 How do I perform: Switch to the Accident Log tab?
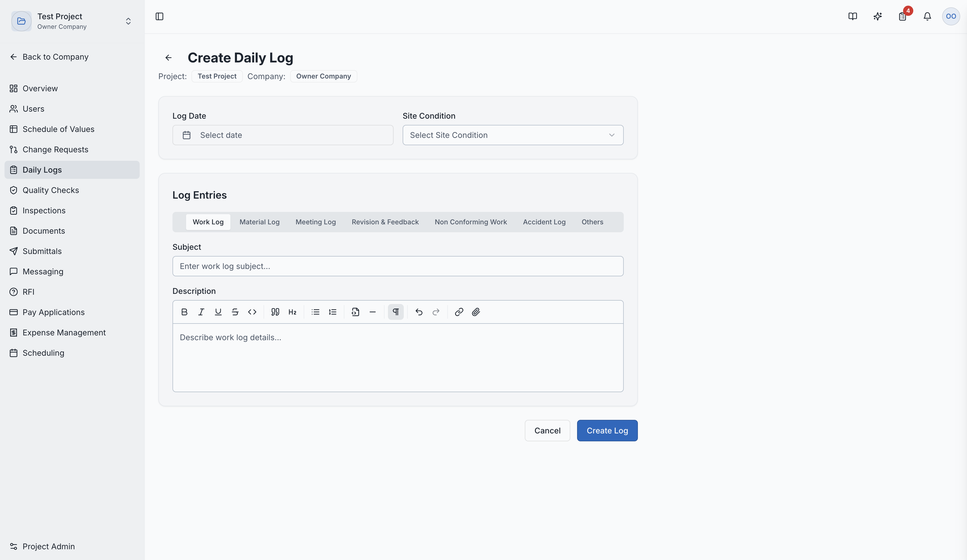point(544,222)
